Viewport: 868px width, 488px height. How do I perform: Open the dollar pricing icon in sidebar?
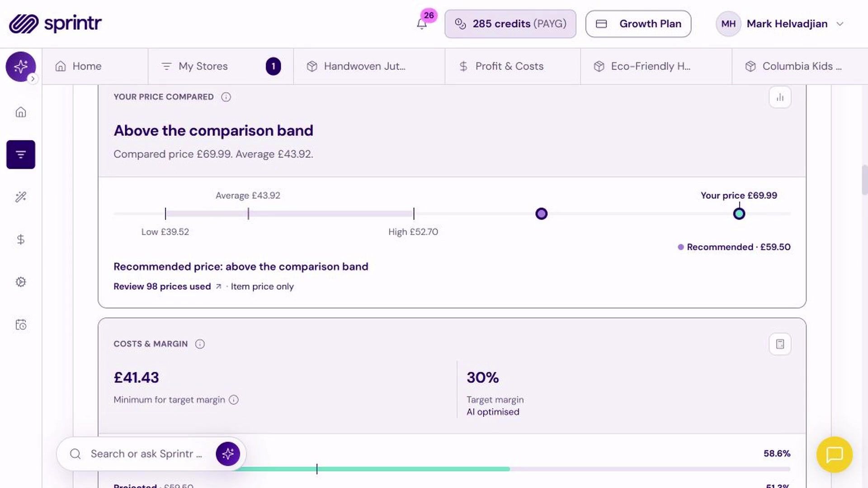click(x=21, y=239)
